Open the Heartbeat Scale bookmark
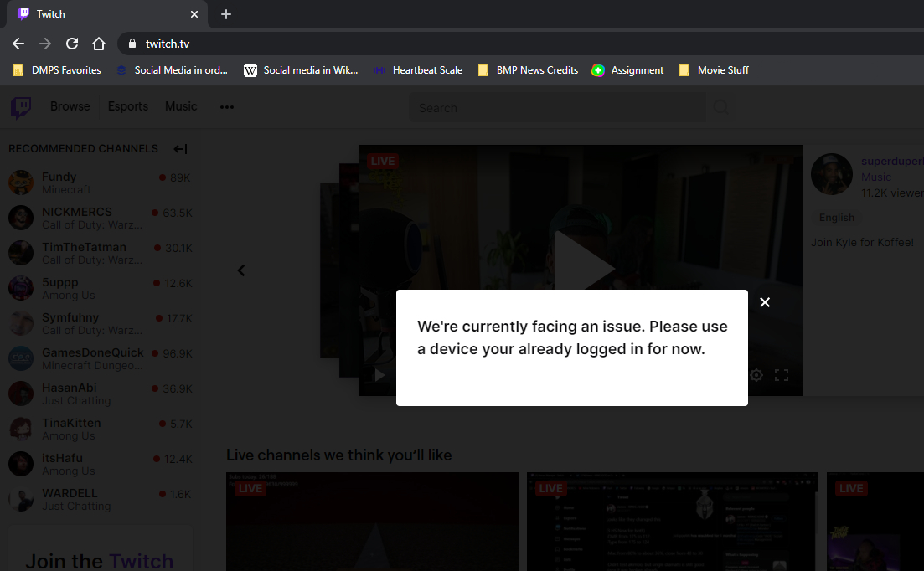This screenshot has height=571, width=924. coord(418,70)
